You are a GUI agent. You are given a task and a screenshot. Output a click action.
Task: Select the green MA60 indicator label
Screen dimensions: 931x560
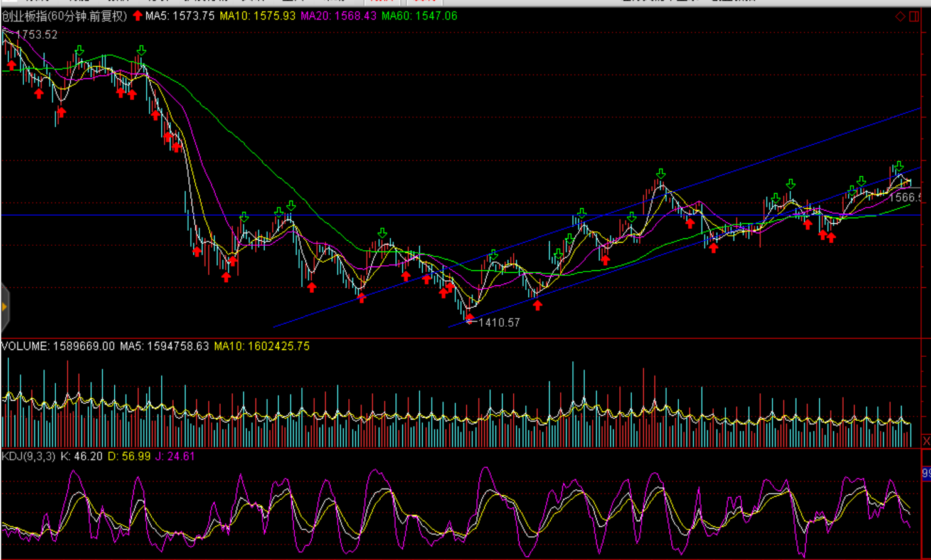point(419,16)
